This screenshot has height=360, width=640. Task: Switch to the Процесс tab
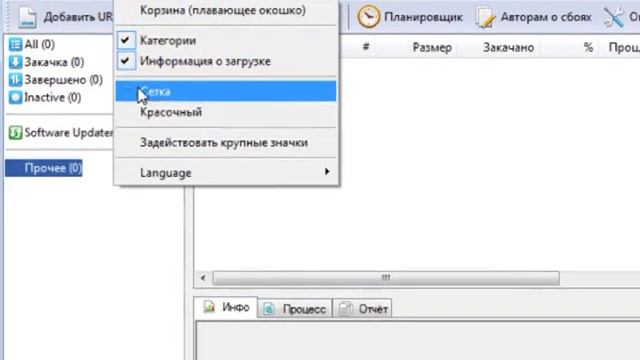pos(295,309)
